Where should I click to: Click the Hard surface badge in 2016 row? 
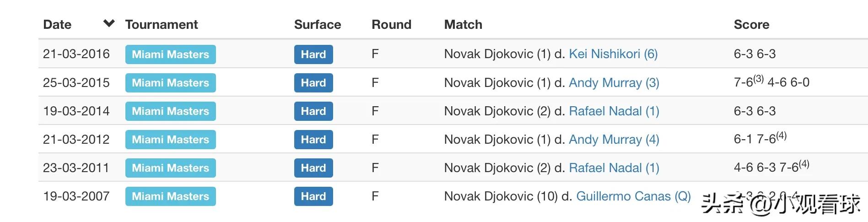313,54
